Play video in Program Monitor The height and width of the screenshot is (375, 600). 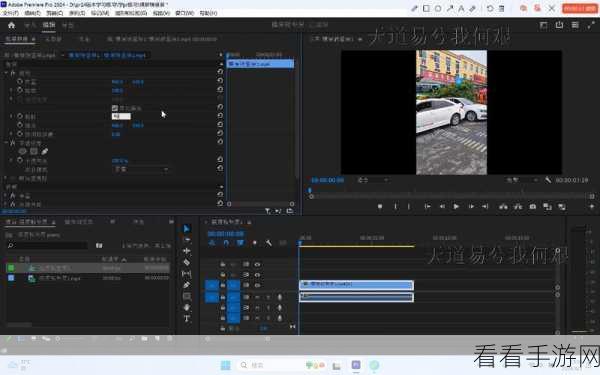click(456, 207)
